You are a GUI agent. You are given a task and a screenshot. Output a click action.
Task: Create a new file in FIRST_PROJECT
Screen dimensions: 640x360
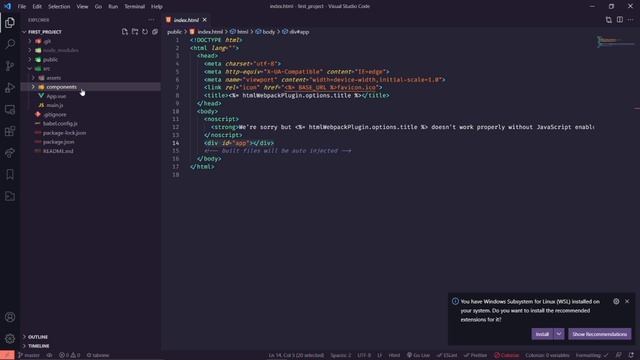click(124, 32)
